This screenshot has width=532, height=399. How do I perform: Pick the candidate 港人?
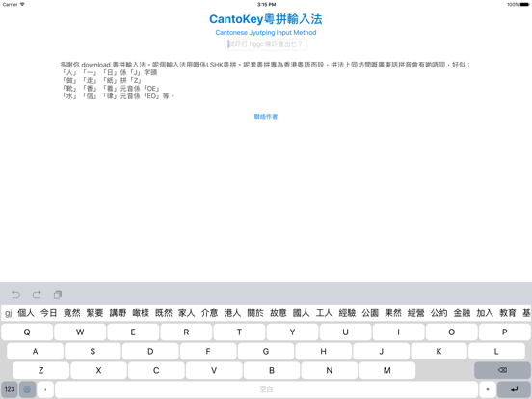[x=232, y=313]
